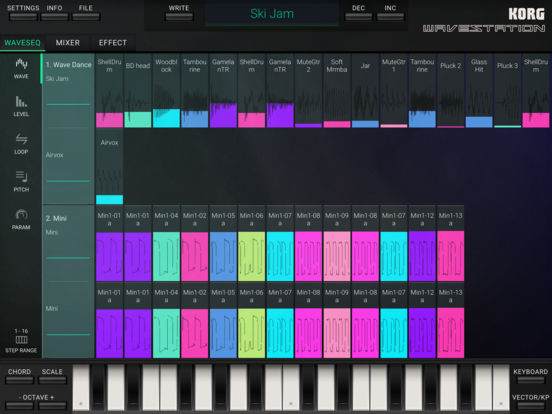Select the MuteGtr 2 wave step
This screenshot has width=552, height=414.
click(x=308, y=91)
